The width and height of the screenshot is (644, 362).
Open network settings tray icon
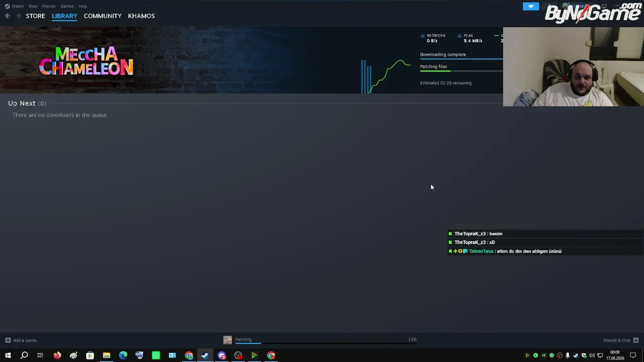click(600, 355)
